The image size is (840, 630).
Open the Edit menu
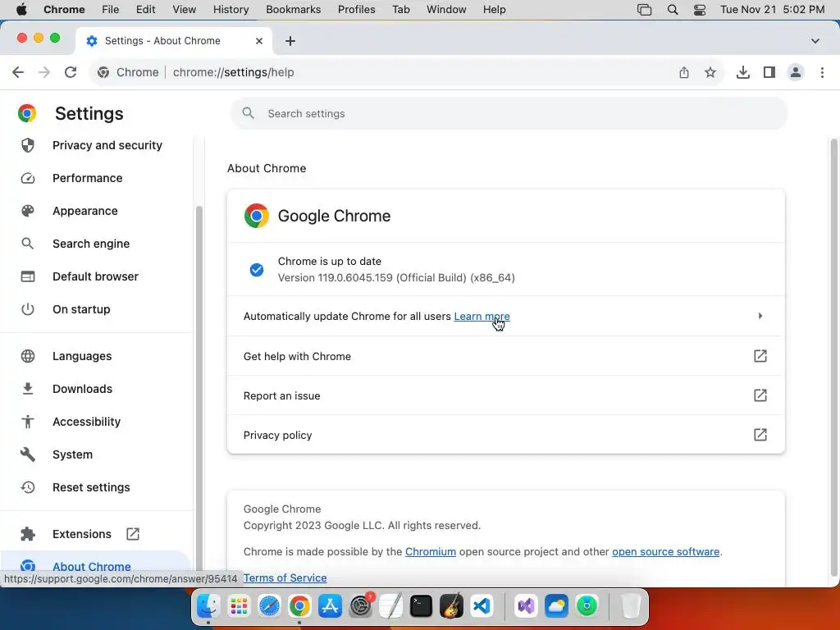point(145,10)
